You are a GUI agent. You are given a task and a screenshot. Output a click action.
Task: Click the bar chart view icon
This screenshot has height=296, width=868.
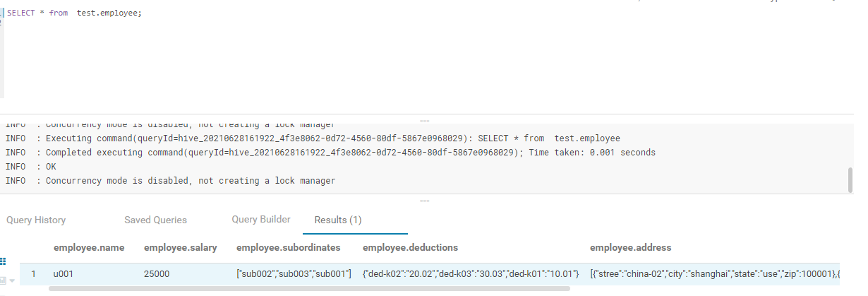pyautogui.click(x=3, y=280)
